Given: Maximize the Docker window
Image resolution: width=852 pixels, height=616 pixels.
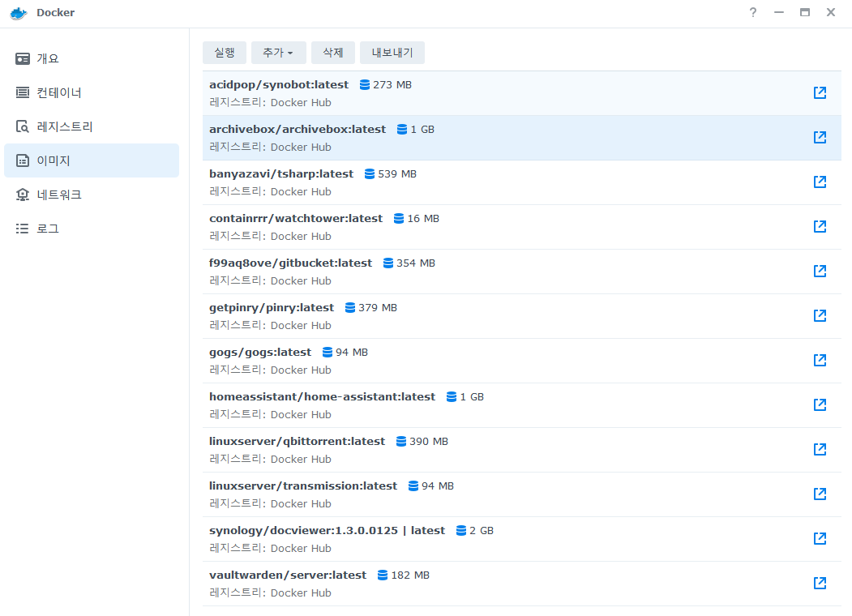Looking at the screenshot, I should click(x=805, y=12).
